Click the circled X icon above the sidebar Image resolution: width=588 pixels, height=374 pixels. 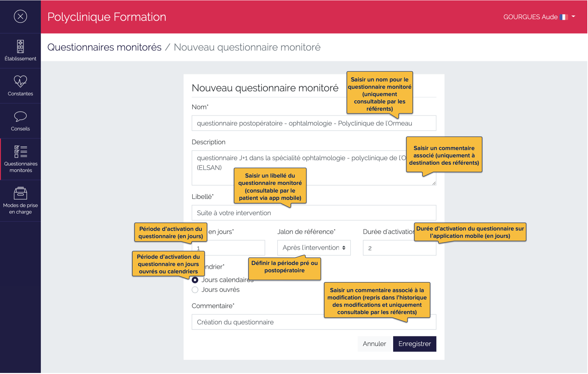click(20, 16)
